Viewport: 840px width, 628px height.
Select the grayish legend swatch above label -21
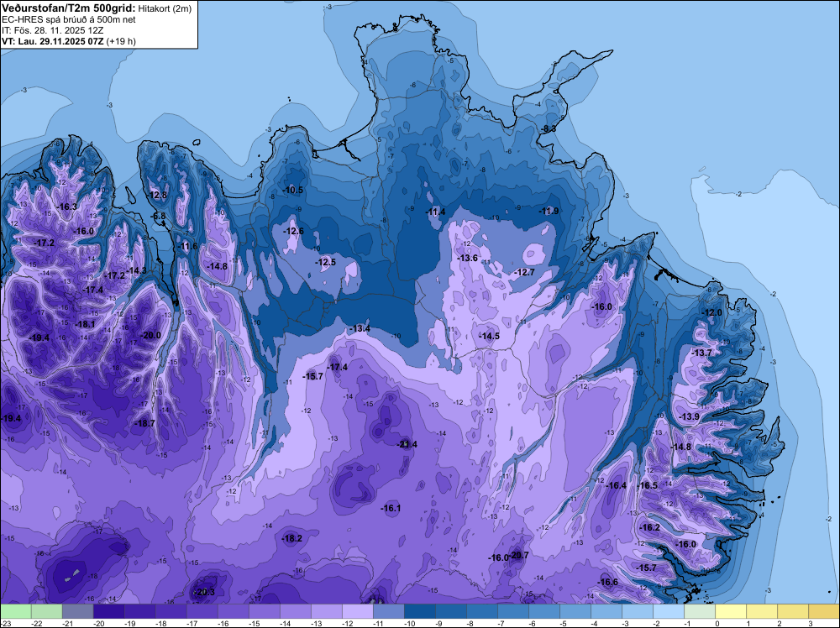click(77, 611)
